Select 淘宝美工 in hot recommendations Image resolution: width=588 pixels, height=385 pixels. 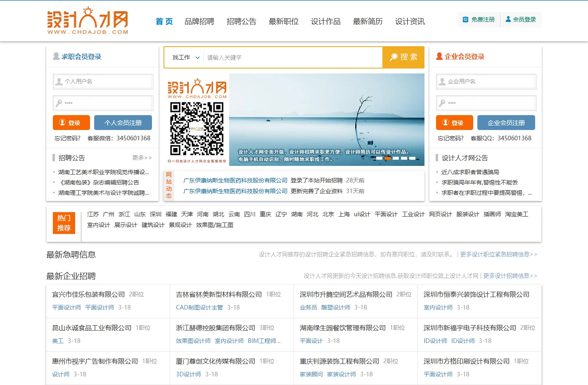(x=517, y=214)
